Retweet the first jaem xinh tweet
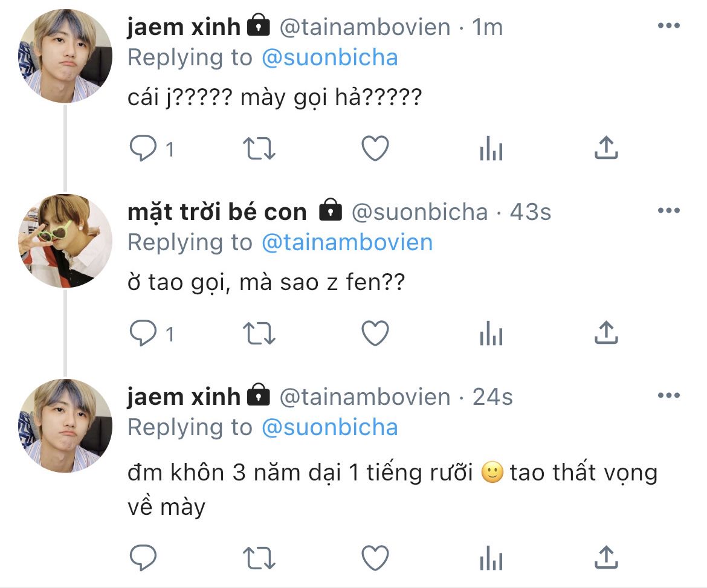This screenshot has width=707, height=588. (259, 149)
